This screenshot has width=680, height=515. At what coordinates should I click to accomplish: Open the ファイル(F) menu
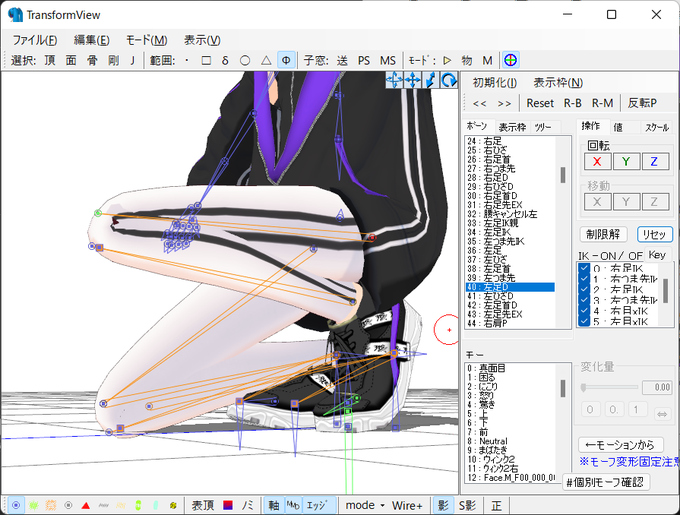coord(35,40)
